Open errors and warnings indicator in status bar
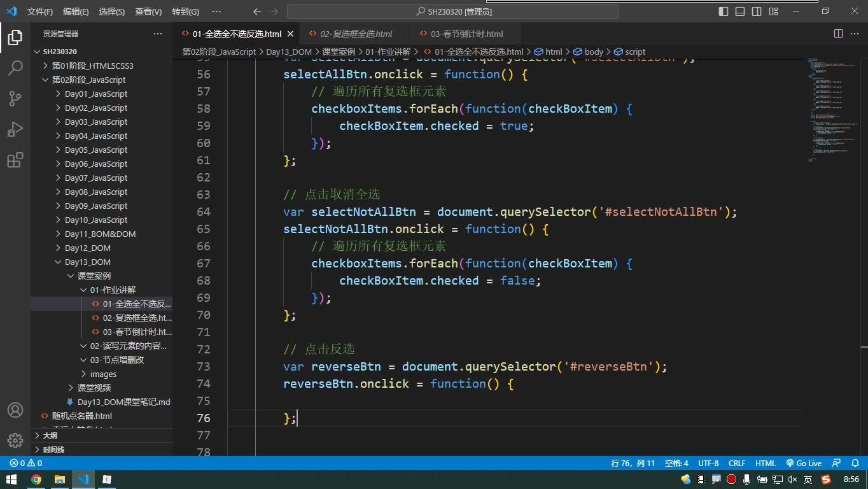The height and width of the screenshot is (489, 868). coord(25,463)
